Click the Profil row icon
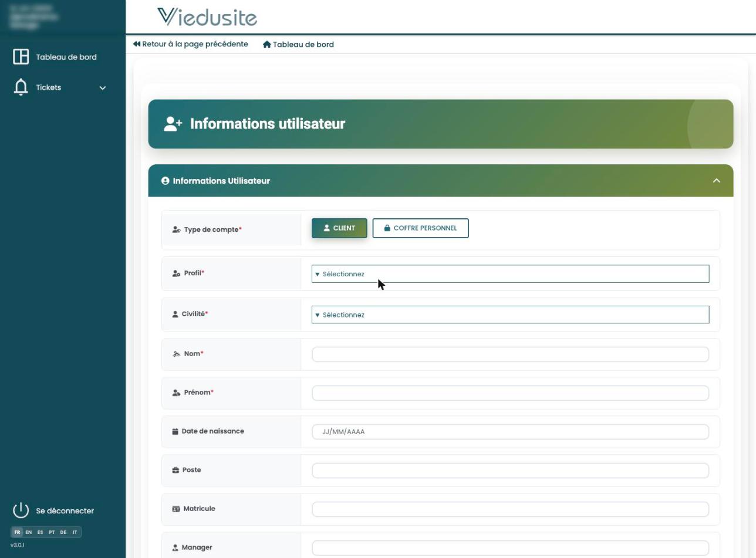756x558 pixels. (176, 273)
